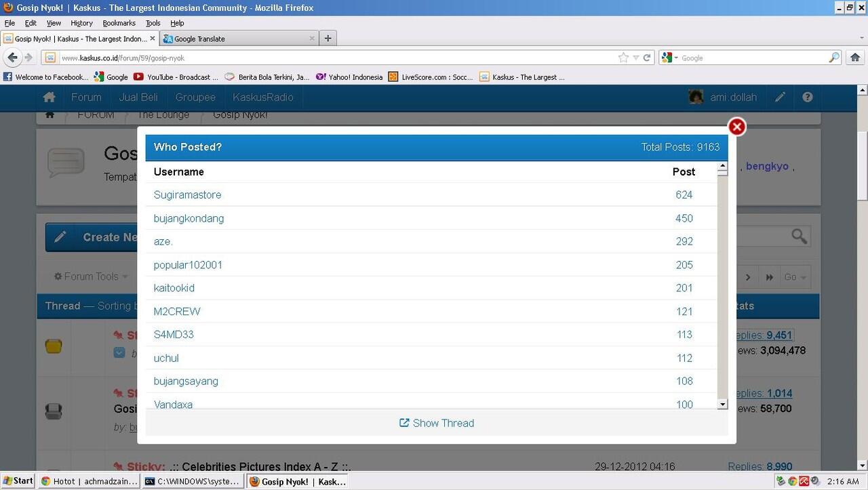Image resolution: width=868 pixels, height=490 pixels.
Task: Click post count 292 for aze.
Action: click(684, 241)
